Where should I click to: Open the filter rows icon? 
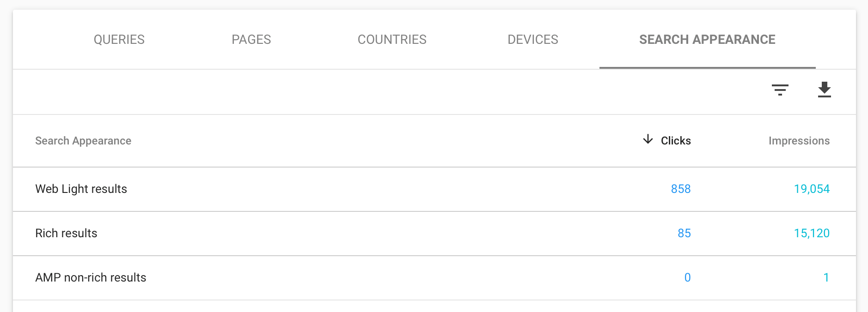[x=780, y=90]
